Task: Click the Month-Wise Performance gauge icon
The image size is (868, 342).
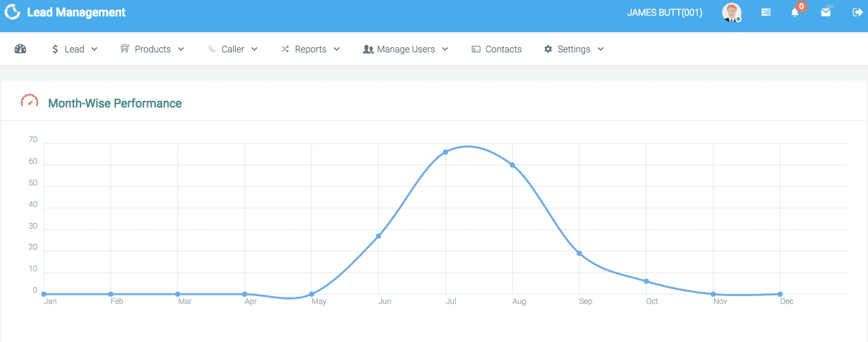Action: click(x=29, y=102)
